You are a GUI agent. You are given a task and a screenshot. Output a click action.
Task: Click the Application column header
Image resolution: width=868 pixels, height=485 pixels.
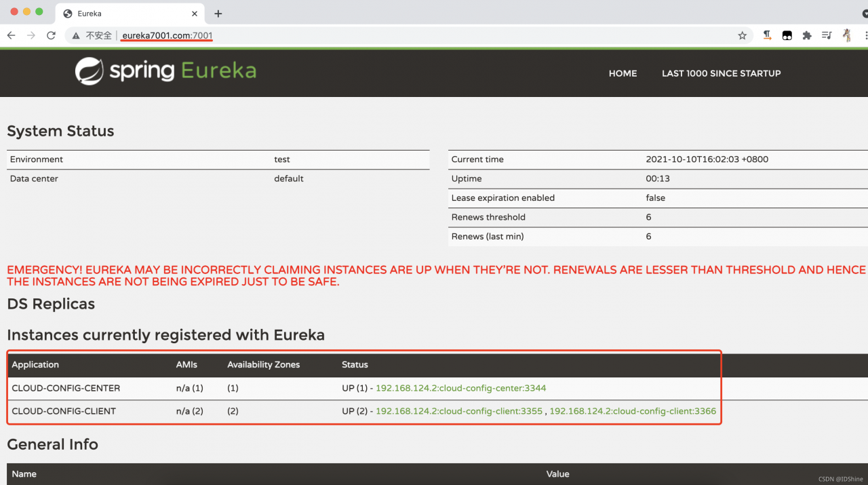tap(35, 364)
